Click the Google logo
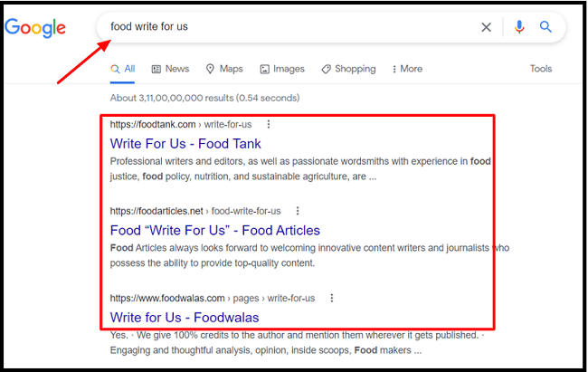 click(35, 28)
